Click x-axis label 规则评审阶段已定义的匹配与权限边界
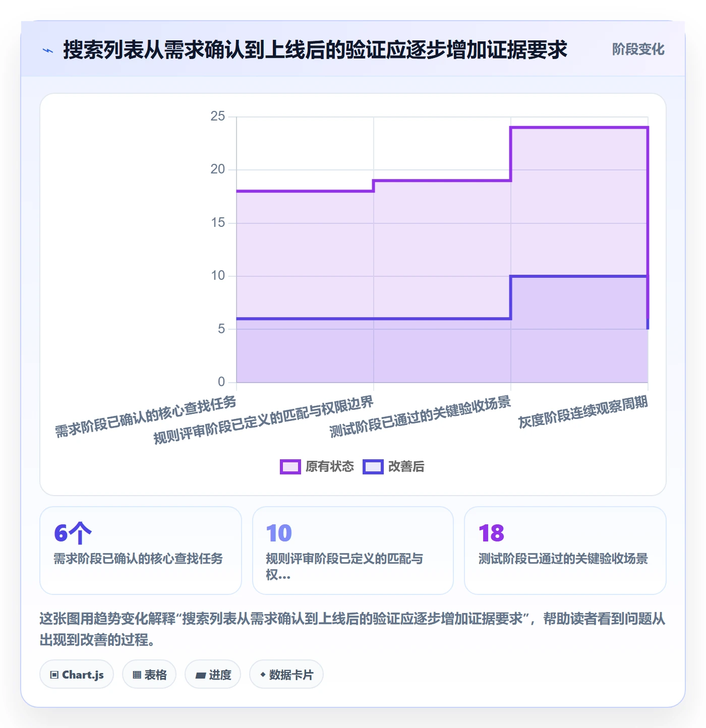 point(263,420)
